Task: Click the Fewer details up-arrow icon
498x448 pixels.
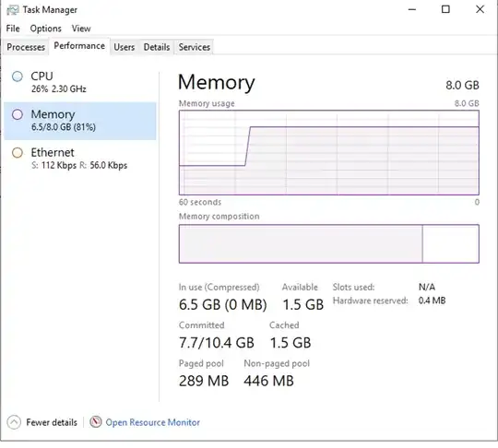Action: click(x=14, y=422)
